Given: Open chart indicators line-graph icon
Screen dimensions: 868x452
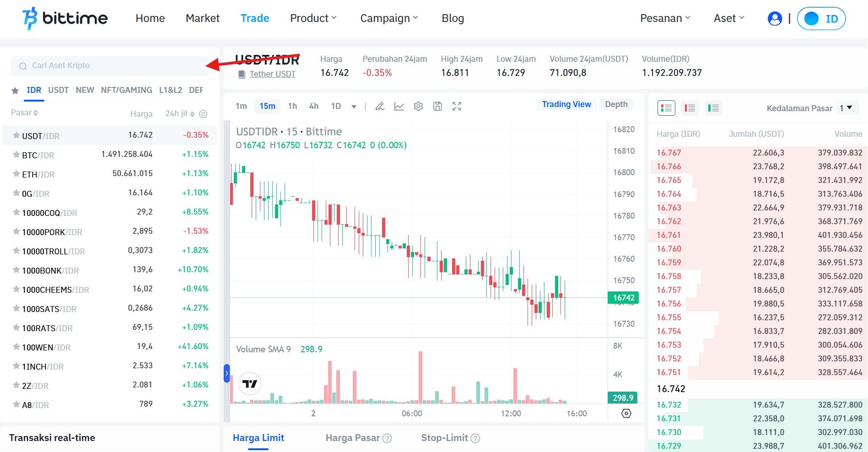Looking at the screenshot, I should click(x=399, y=107).
